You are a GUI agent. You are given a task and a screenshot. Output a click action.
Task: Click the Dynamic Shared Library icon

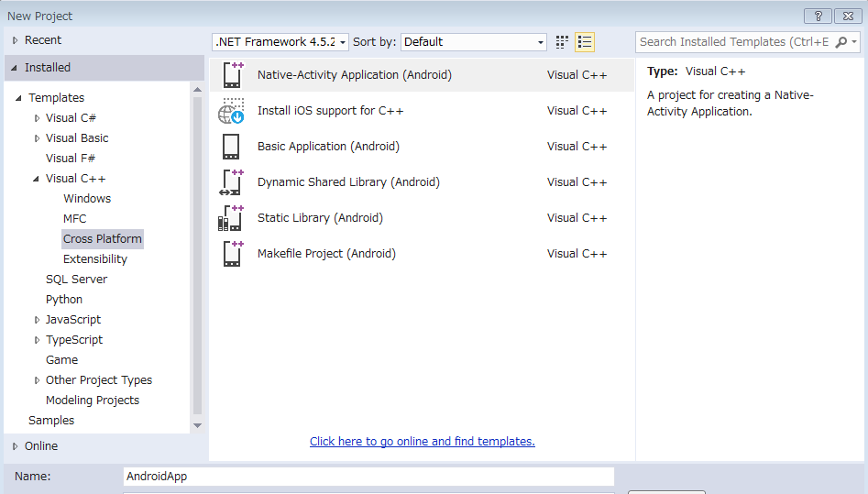(x=231, y=182)
